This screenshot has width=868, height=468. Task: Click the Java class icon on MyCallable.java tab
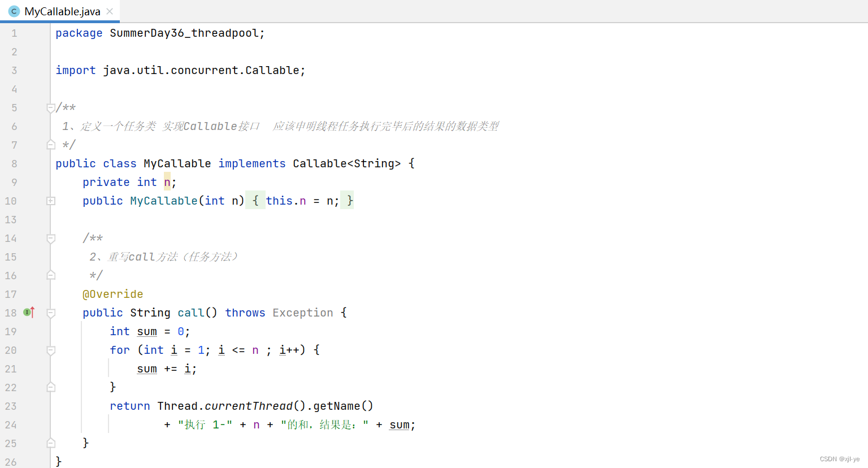click(x=14, y=11)
